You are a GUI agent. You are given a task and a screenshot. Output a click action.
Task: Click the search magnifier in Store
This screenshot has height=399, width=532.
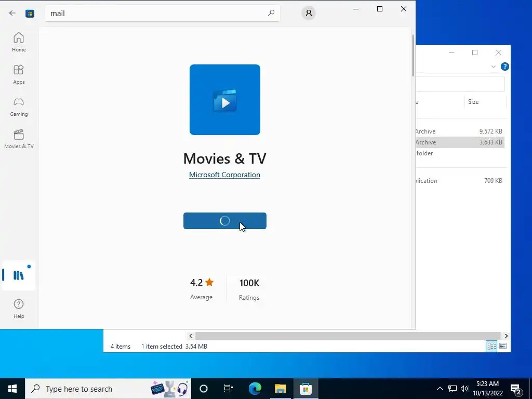click(271, 13)
